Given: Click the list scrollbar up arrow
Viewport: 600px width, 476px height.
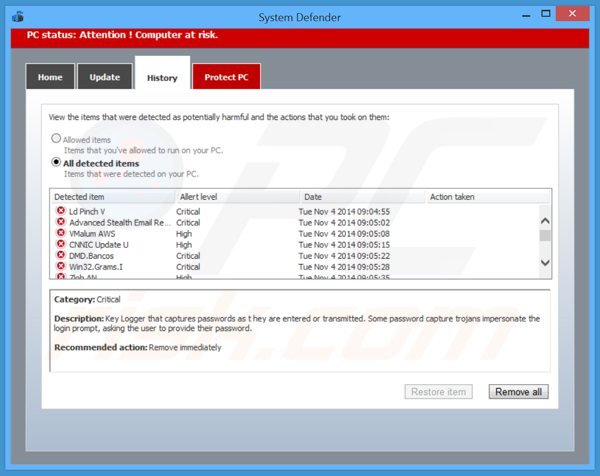Looking at the screenshot, I should pos(545,221).
